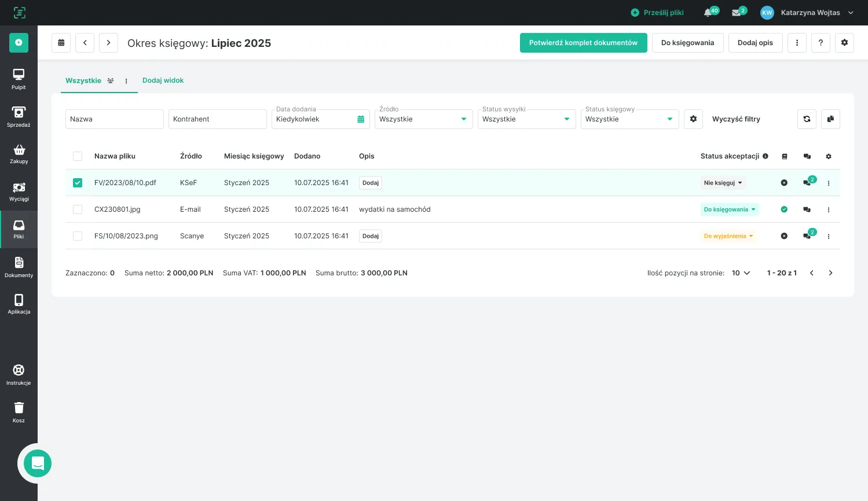Open Zakupy section in sidebar

[19, 154]
